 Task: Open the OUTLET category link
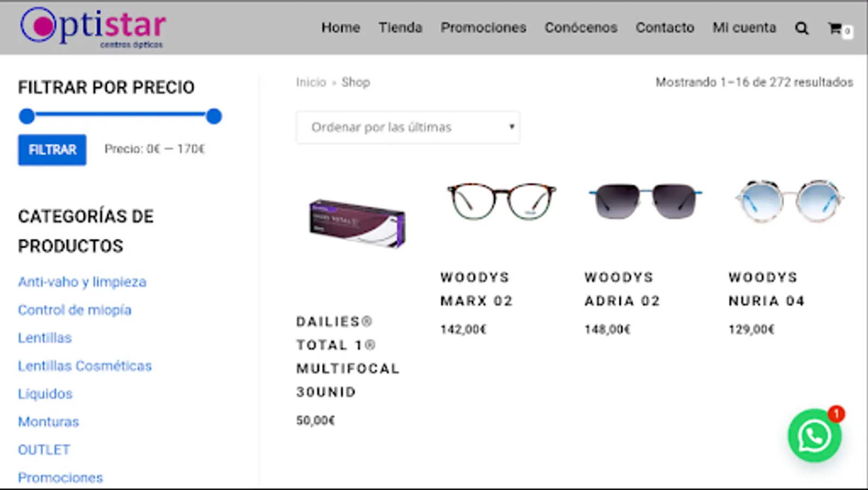[44, 450]
